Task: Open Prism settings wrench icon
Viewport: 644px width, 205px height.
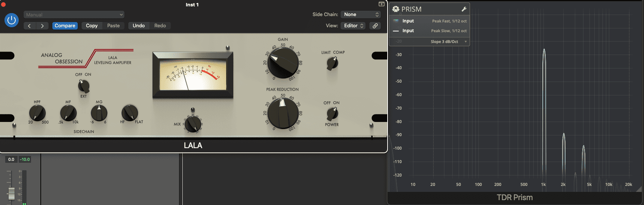Action: [464, 9]
